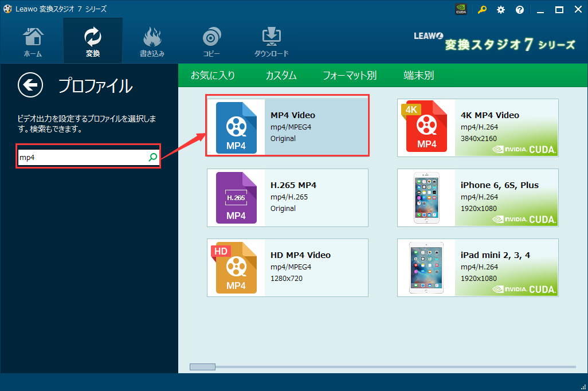The image size is (588, 391).
Task: Open the 書き込み (Burn) module
Action: 152,40
